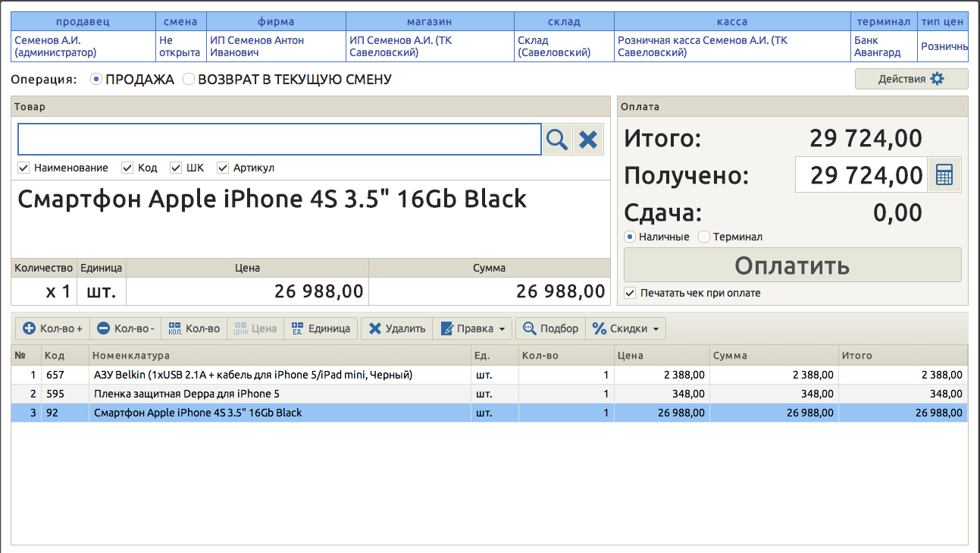Open the calculator next to Получено
The height and width of the screenshot is (553, 980).
[944, 175]
